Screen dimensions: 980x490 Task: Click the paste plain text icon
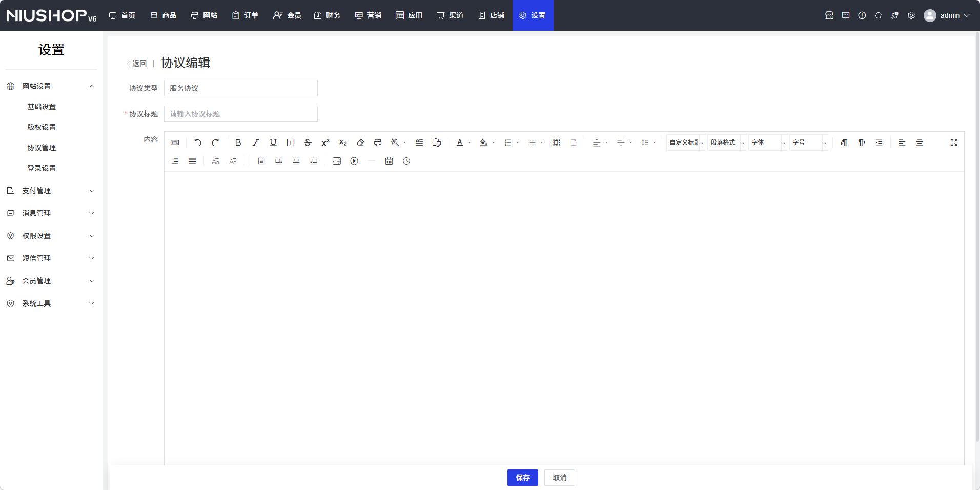pyautogui.click(x=437, y=142)
